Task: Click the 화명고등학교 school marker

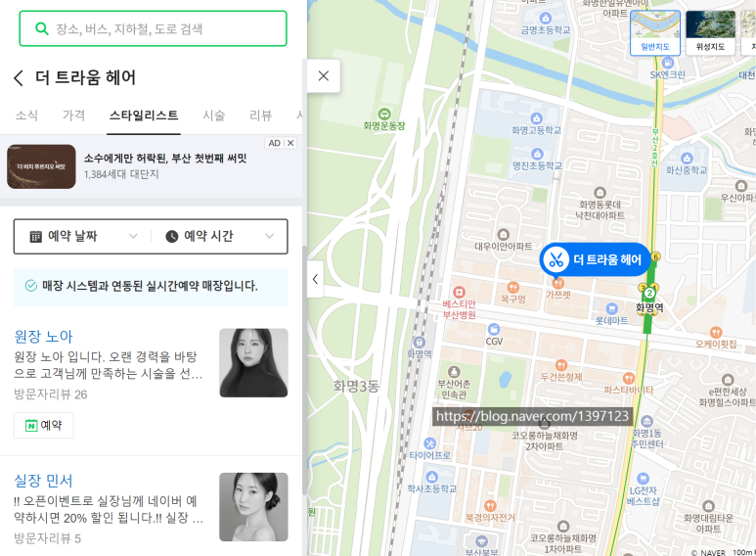Action: pyautogui.click(x=536, y=118)
